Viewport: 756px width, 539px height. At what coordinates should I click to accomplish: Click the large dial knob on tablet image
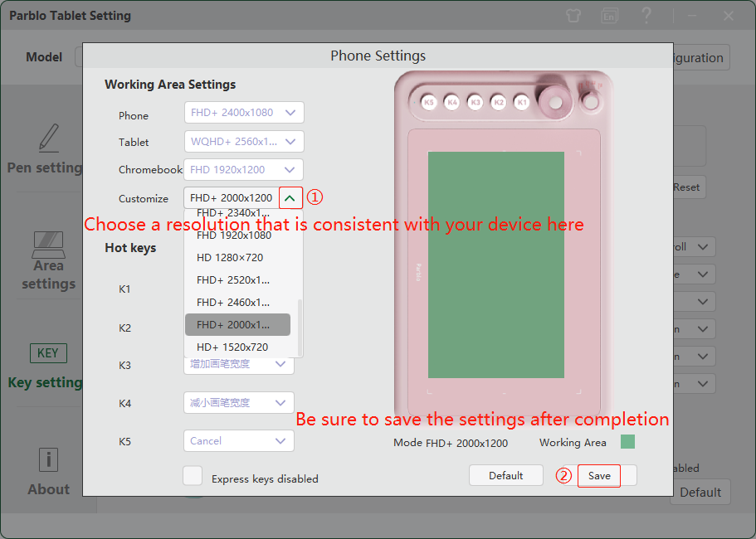pos(555,102)
